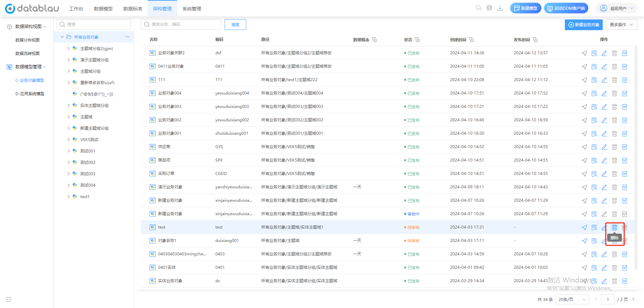Viewport: 644px width, 308px height.
Task: Click the global search magnifier icon
Action: tap(479, 8)
